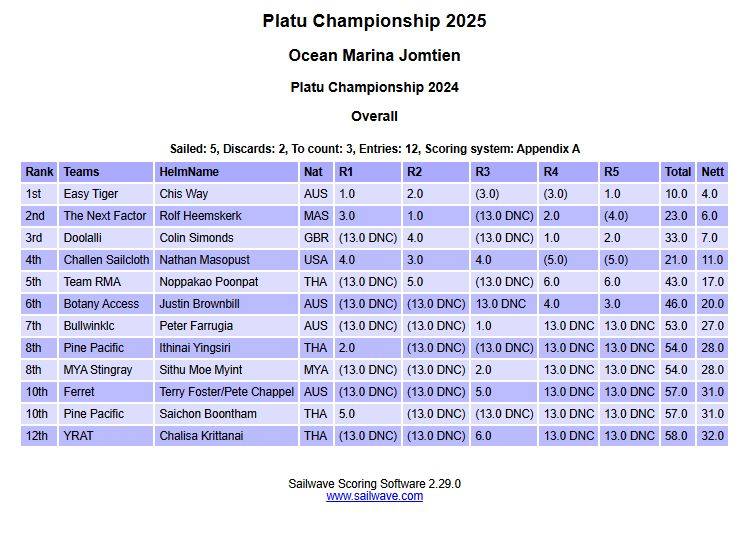Select the Easy Tiger team cell
This screenshot has width=745, height=540.
pyautogui.click(x=91, y=194)
